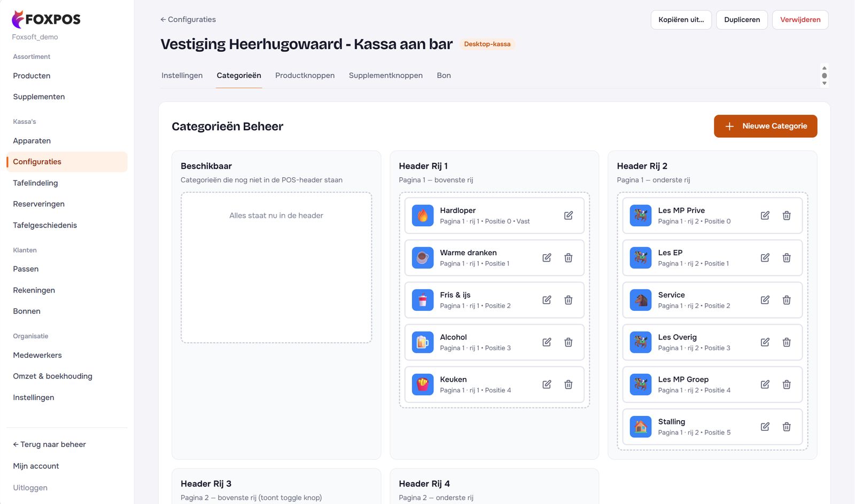Edit the Service category

(x=765, y=300)
